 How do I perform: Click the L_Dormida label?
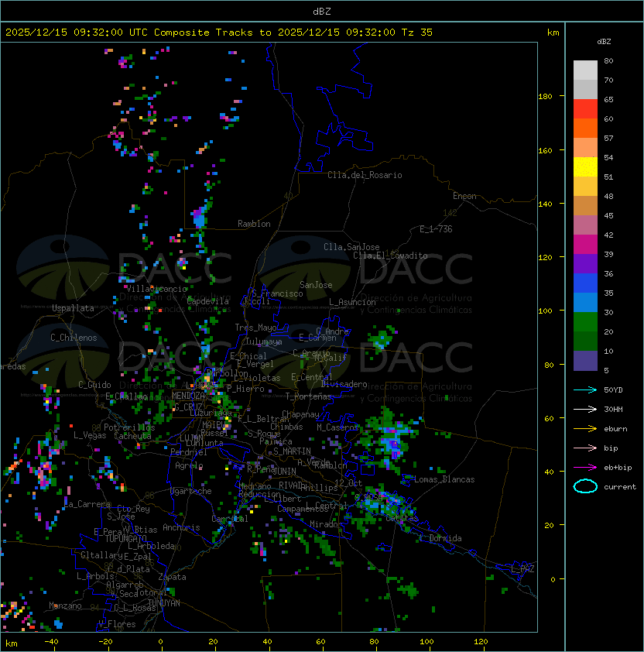coord(440,538)
